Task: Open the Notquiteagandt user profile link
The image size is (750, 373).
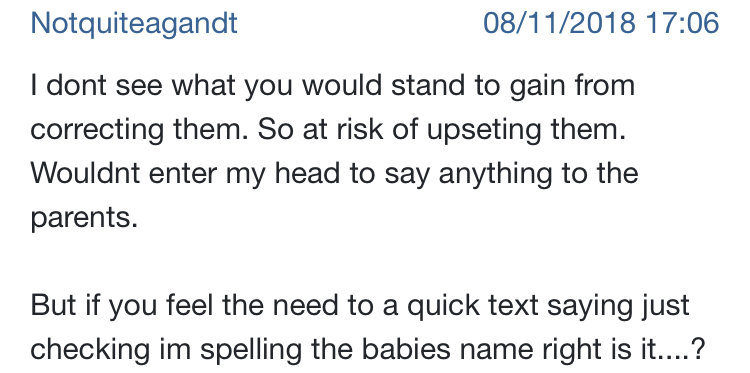Action: pyautogui.click(x=134, y=23)
